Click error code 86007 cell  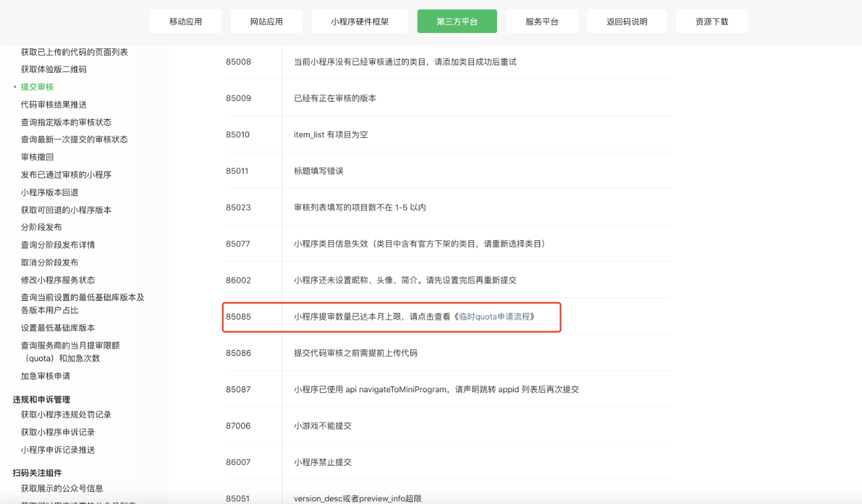(238, 462)
